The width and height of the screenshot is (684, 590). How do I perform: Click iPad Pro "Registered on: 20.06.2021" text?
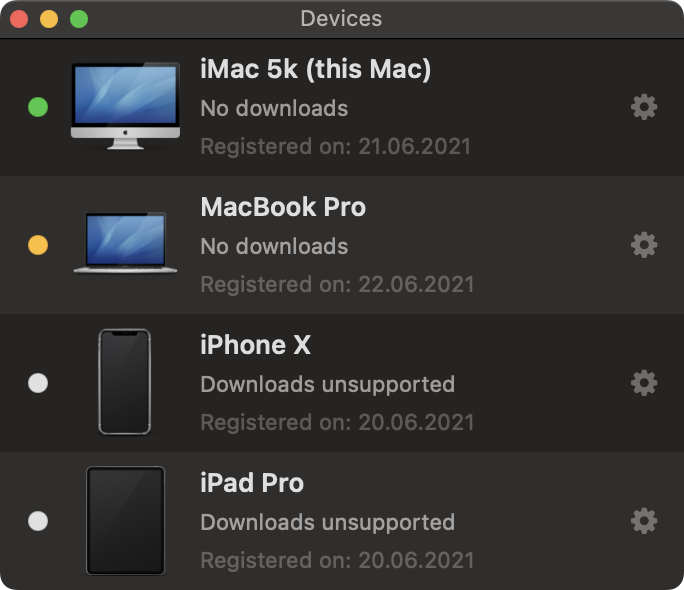click(337, 560)
